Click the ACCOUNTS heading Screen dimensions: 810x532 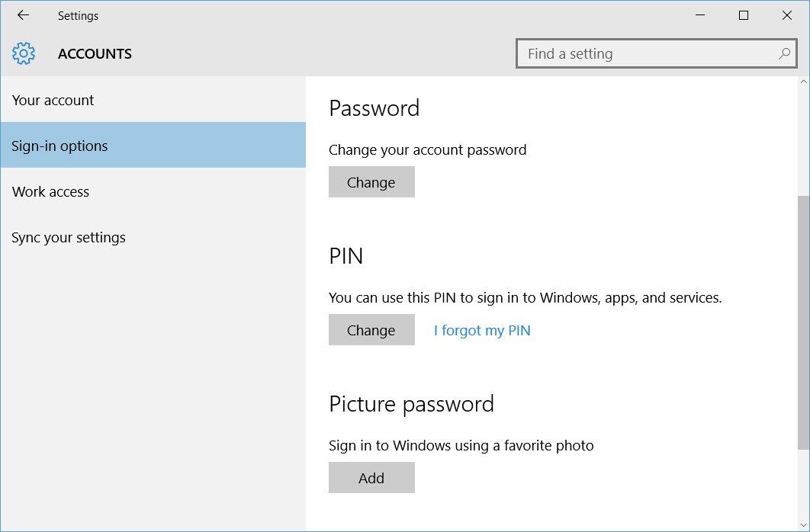tap(95, 53)
